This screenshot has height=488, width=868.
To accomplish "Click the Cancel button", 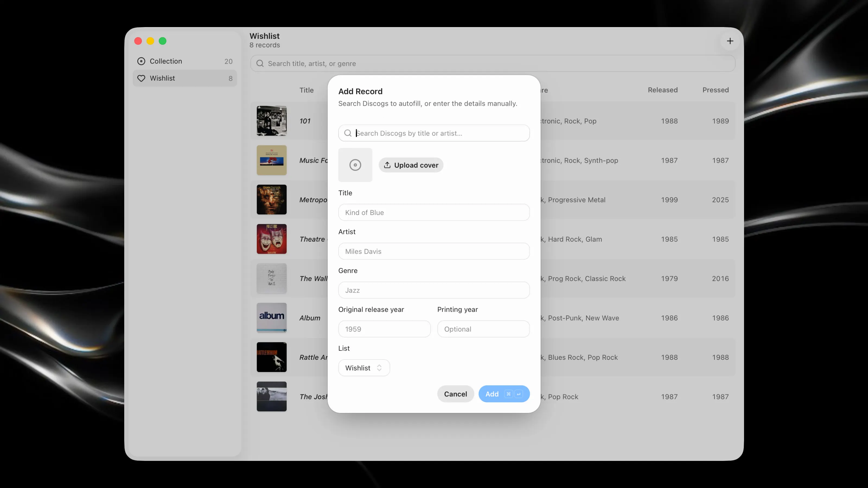I will 456,394.
